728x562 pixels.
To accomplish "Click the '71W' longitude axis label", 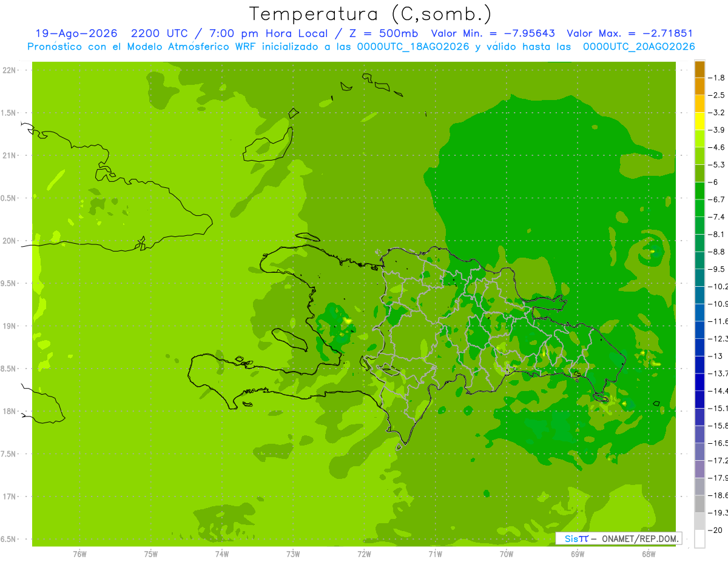I will (435, 554).
